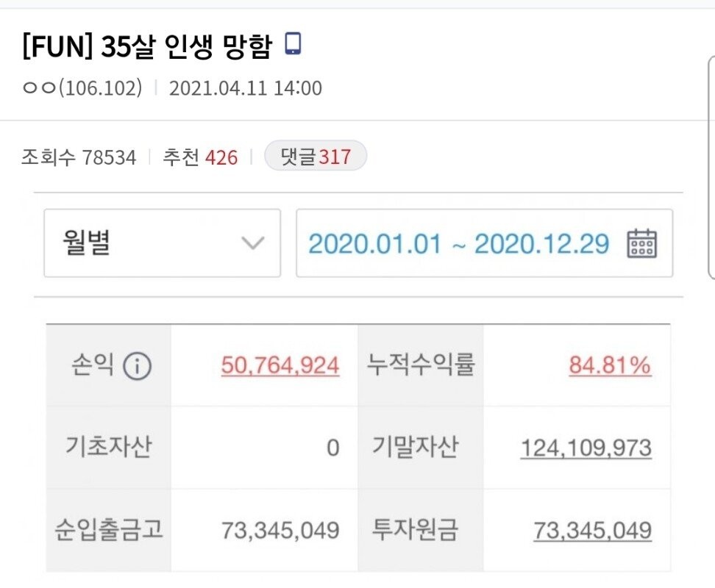Open the 댓글 317 comments button
Image resolution: width=715 pixels, height=588 pixels.
(315, 157)
